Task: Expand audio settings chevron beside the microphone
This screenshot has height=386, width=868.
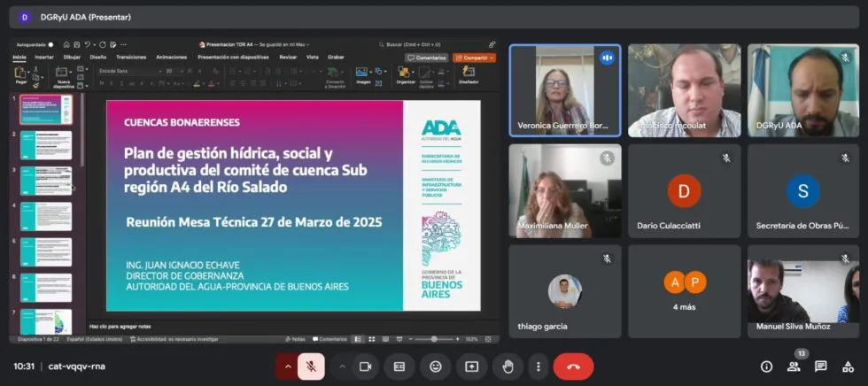Action: [287, 367]
